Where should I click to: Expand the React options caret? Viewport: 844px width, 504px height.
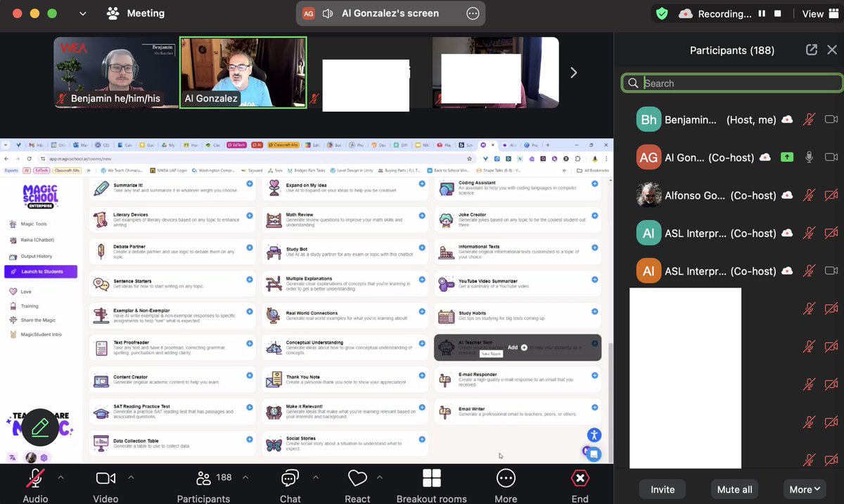click(380, 477)
